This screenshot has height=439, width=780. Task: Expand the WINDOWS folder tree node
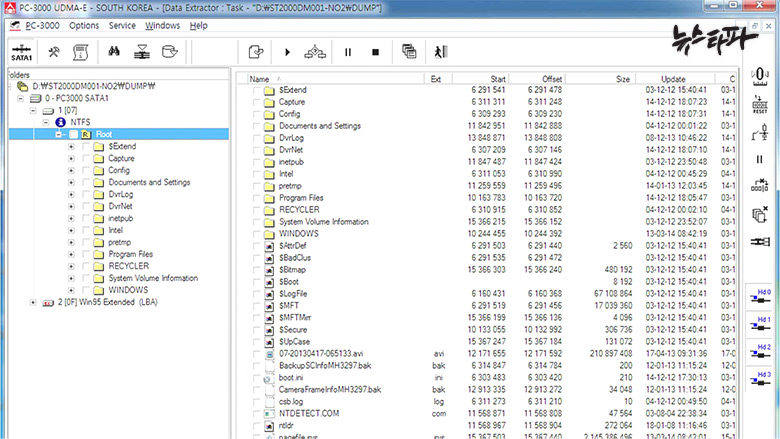coord(71,290)
